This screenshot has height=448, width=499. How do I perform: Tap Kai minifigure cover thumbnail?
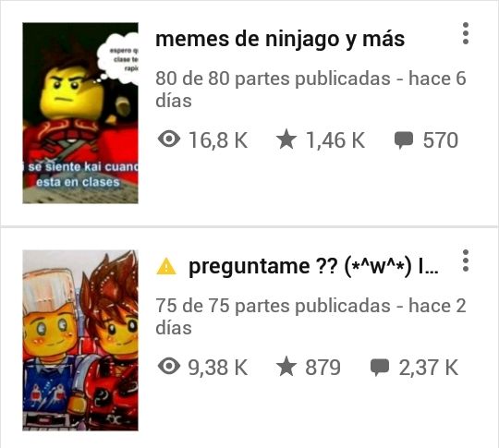click(x=80, y=113)
